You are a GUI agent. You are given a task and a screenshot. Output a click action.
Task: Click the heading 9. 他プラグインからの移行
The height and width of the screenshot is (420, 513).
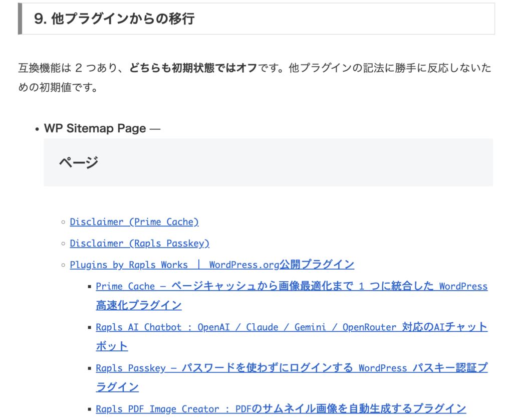click(x=115, y=19)
